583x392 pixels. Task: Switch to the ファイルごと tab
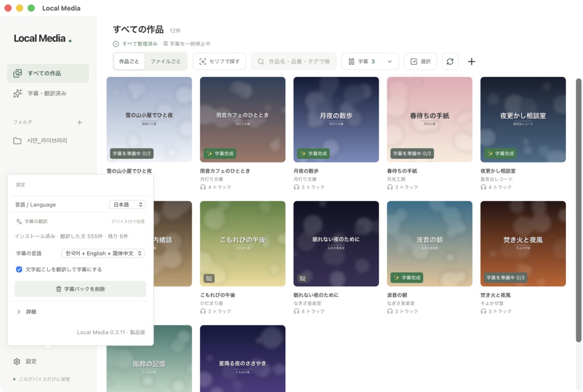pyautogui.click(x=166, y=61)
